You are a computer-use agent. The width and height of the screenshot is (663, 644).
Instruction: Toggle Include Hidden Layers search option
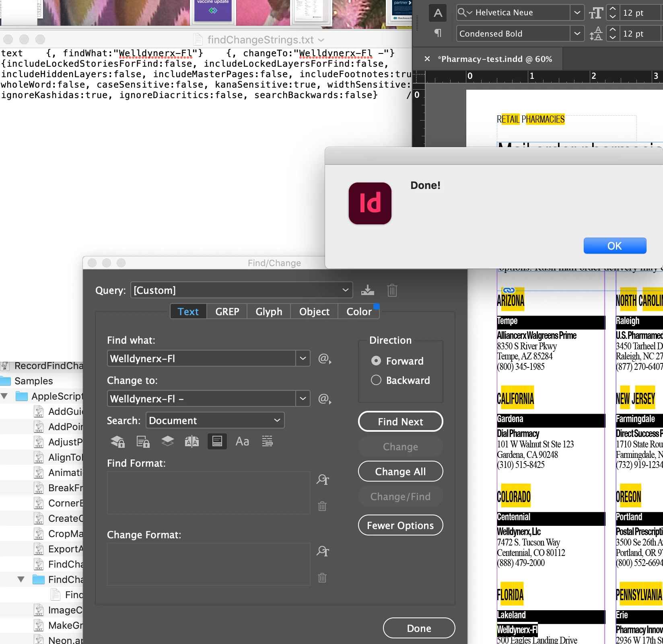coord(167,441)
